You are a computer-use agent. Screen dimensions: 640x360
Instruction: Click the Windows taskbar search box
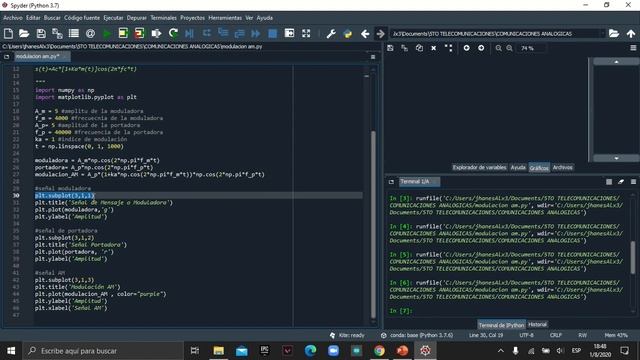point(103,351)
